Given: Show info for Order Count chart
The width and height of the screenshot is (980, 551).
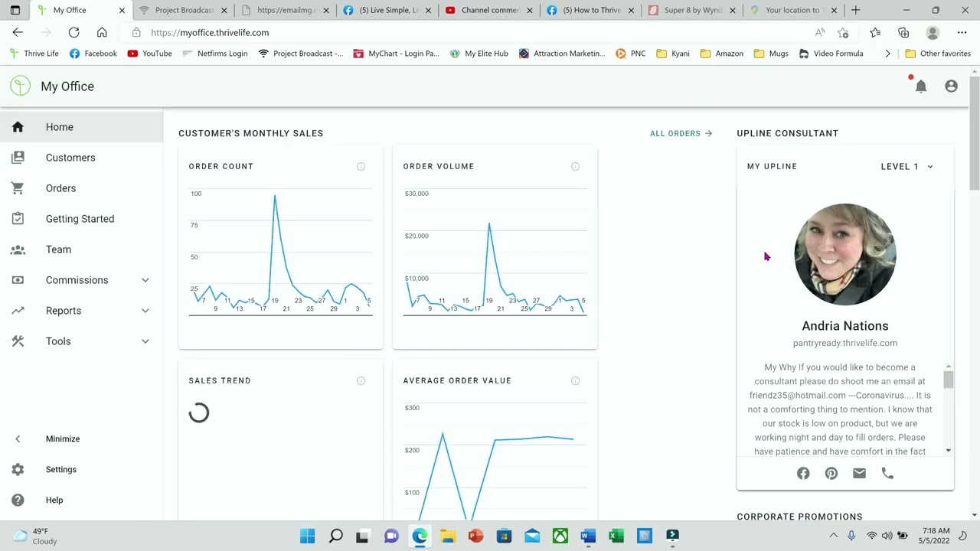Looking at the screenshot, I should point(361,166).
